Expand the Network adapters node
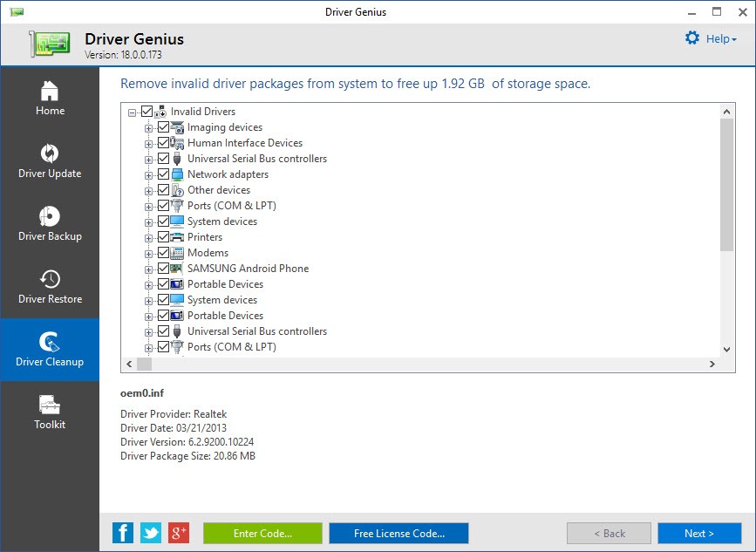756x552 pixels. [148, 175]
